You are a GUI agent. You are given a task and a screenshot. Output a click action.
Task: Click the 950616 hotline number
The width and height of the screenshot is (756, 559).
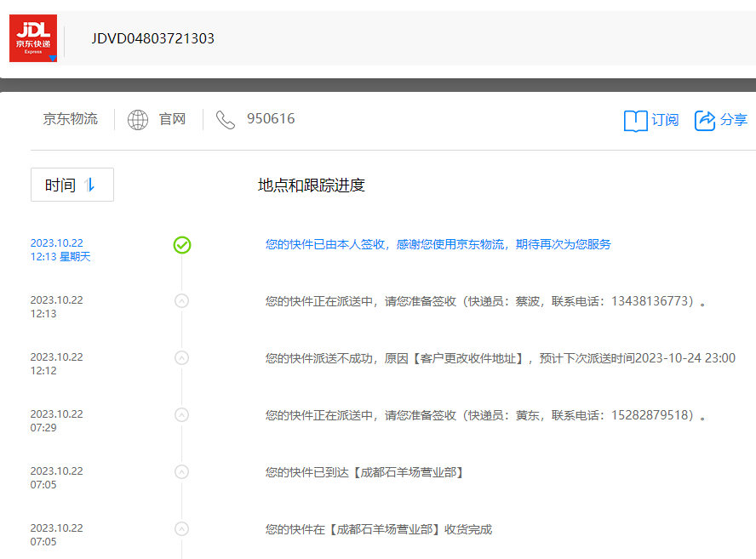[271, 118]
